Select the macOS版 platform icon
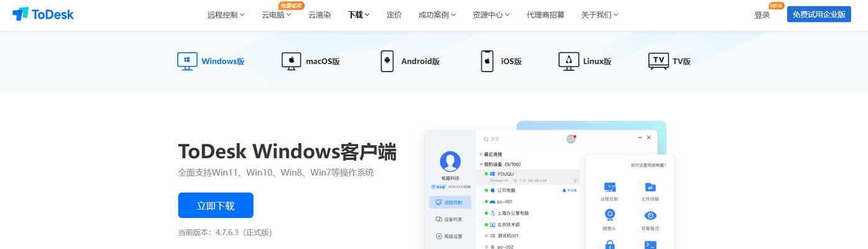This screenshot has height=249, width=868. (292, 61)
